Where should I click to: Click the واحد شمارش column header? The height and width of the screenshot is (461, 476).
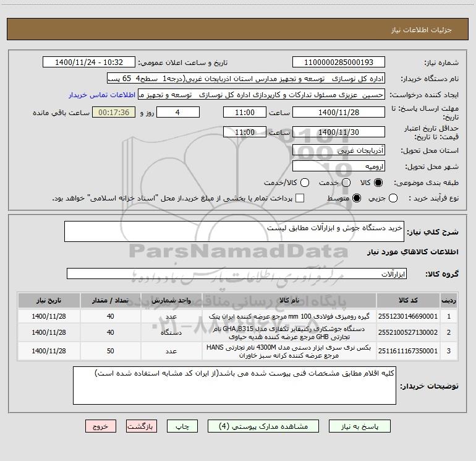point(171,300)
